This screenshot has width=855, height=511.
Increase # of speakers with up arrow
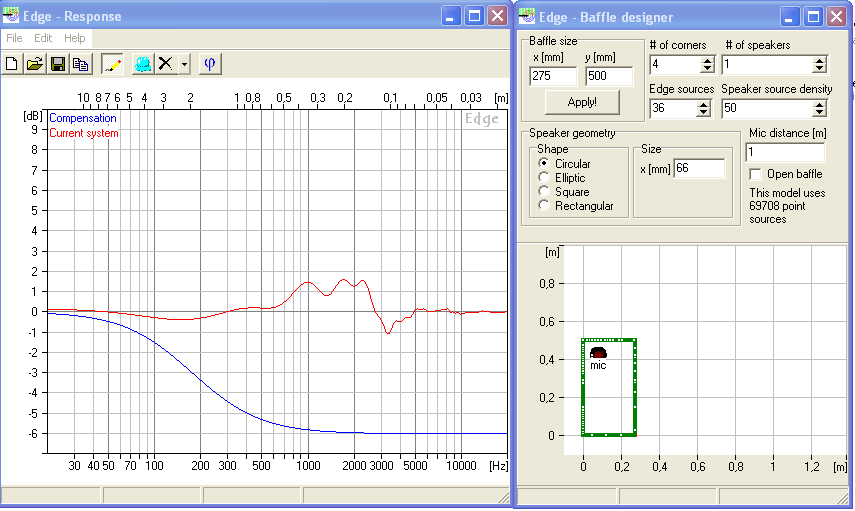coord(819,61)
